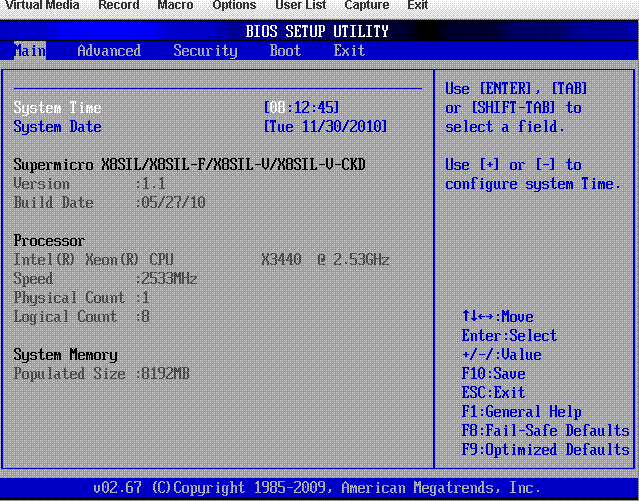This screenshot has width=639, height=501.
Task: Open the Macro menu
Action: point(175,5)
